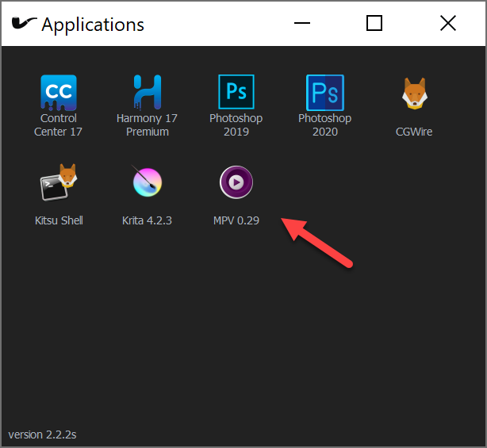Maximize the Applications window

374,23
